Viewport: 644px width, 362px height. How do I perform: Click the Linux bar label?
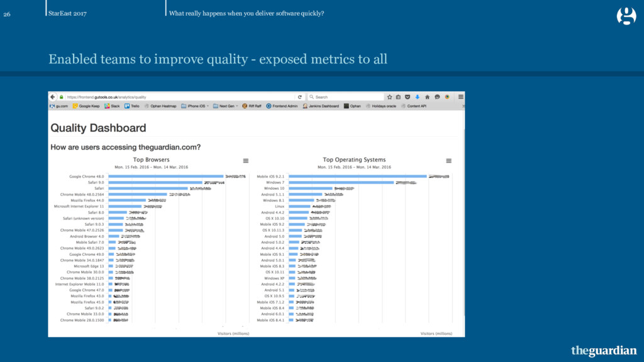pos(280,206)
